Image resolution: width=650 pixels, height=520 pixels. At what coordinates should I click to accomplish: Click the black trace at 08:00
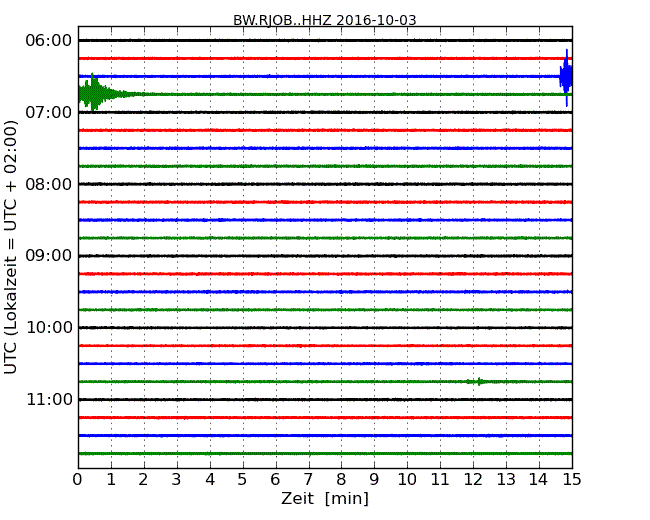[325, 184]
